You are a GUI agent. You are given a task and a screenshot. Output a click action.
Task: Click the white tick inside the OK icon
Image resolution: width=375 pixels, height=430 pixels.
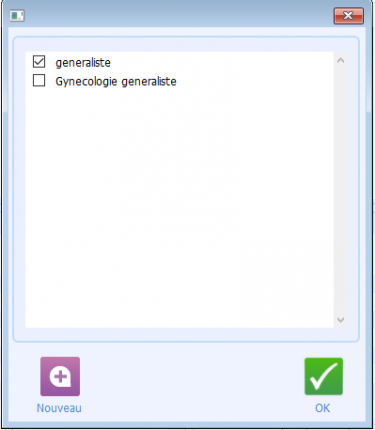click(324, 376)
